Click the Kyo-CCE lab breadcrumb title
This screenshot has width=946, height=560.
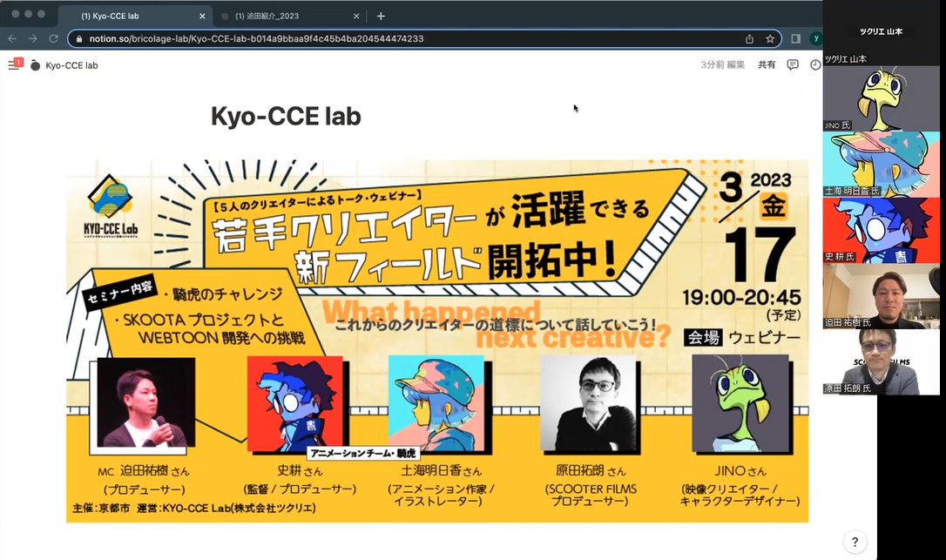coord(71,65)
